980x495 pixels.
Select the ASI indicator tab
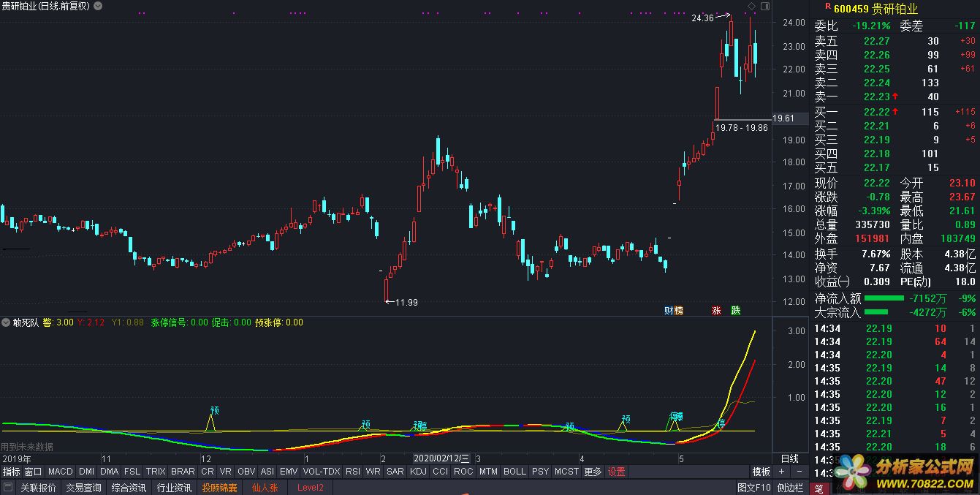[267, 472]
